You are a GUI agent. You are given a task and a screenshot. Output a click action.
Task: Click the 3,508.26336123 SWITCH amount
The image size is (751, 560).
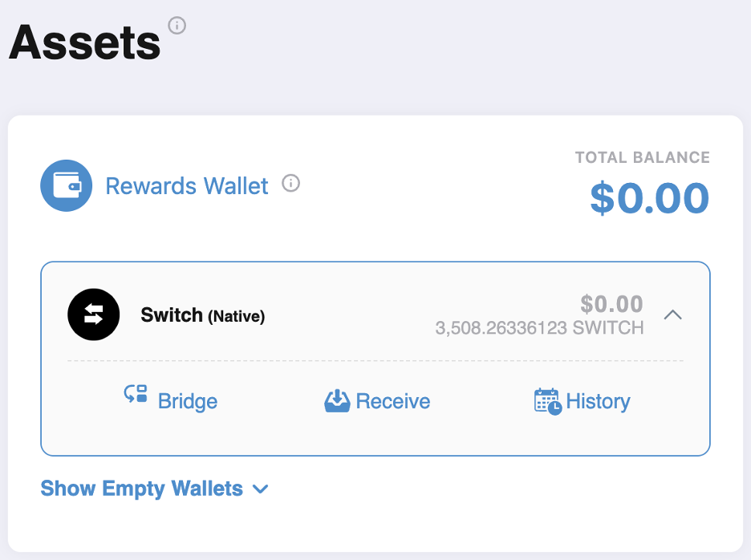point(539,327)
